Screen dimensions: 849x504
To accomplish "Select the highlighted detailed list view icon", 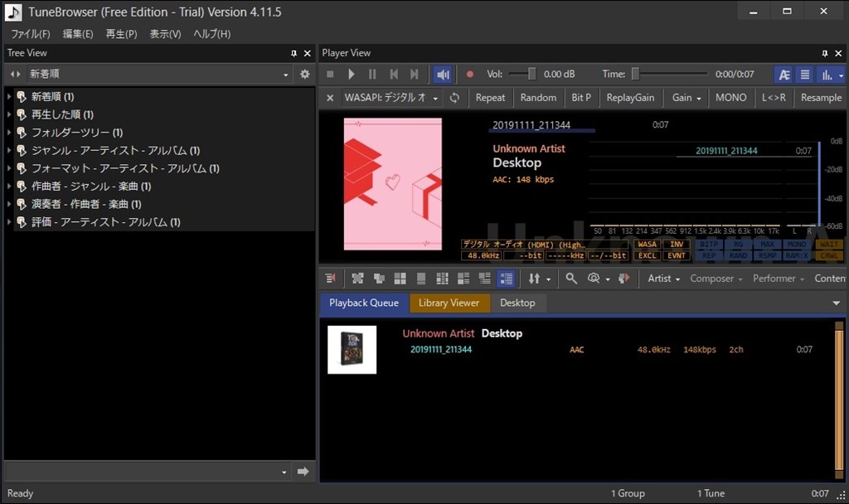I will 507,279.
